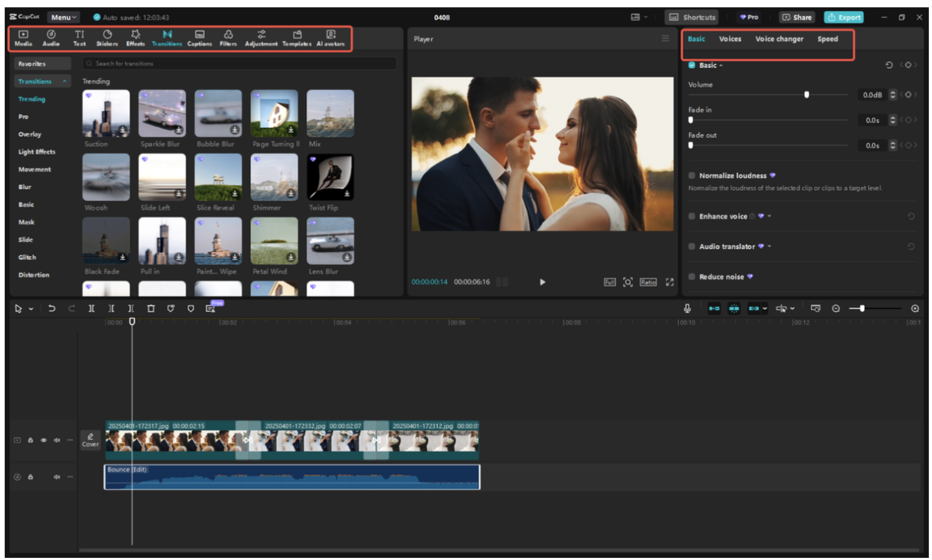Click the microphone record voiceover icon
This screenshot has height=560, width=932.
tap(687, 309)
